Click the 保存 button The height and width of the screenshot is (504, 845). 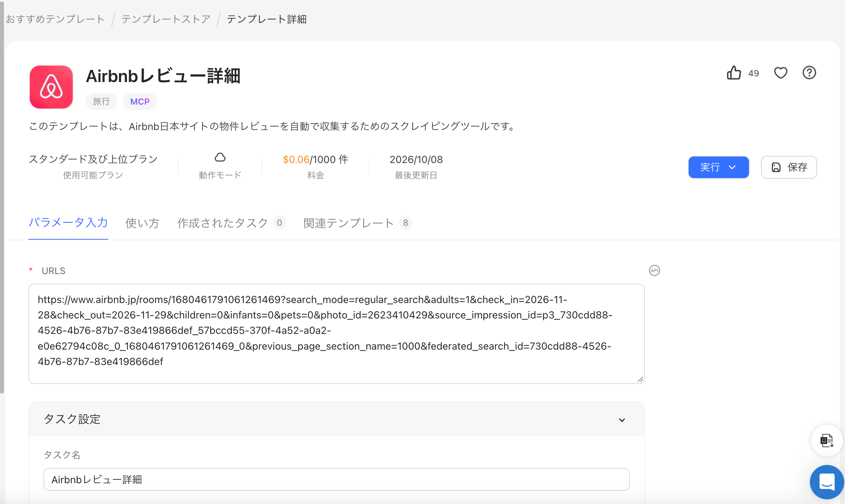click(789, 167)
